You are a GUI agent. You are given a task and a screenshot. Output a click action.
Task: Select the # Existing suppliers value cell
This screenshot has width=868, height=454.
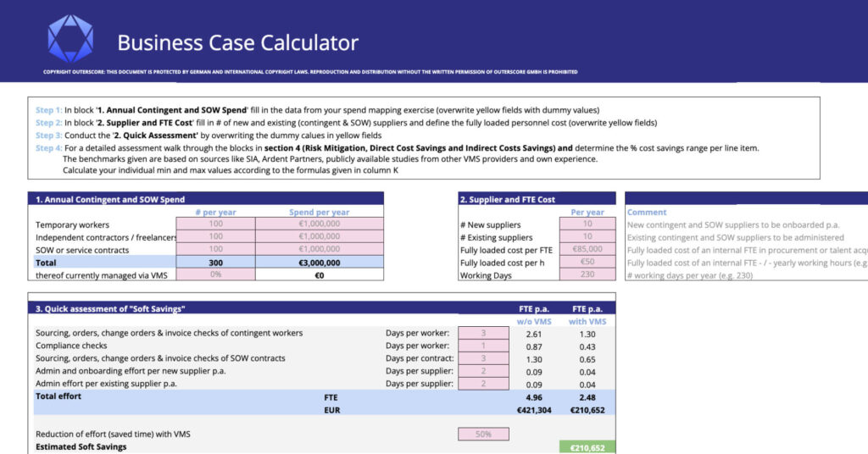click(x=587, y=237)
